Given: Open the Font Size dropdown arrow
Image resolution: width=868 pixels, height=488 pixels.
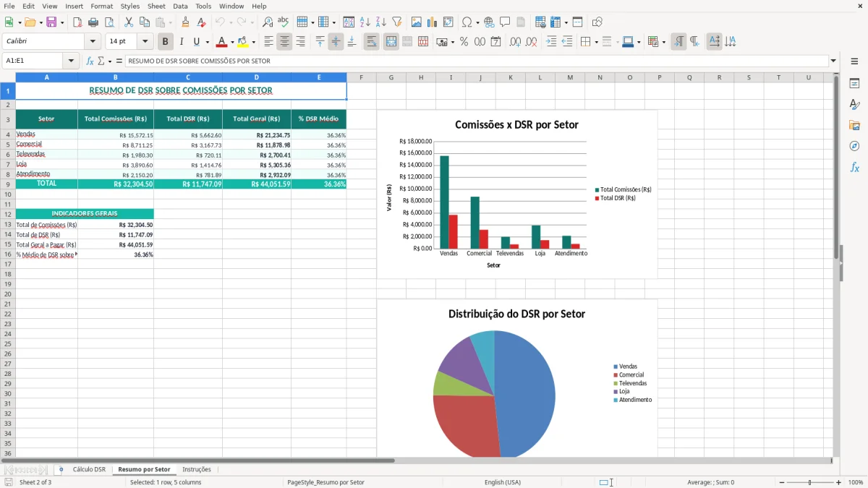Looking at the screenshot, I should coord(145,42).
